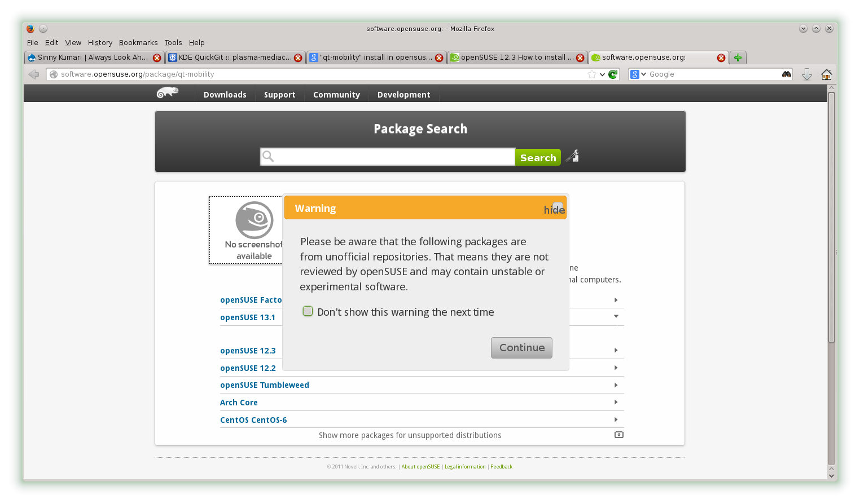The height and width of the screenshot is (504, 860).
Task: Click the Google search engine icon
Action: [x=635, y=74]
